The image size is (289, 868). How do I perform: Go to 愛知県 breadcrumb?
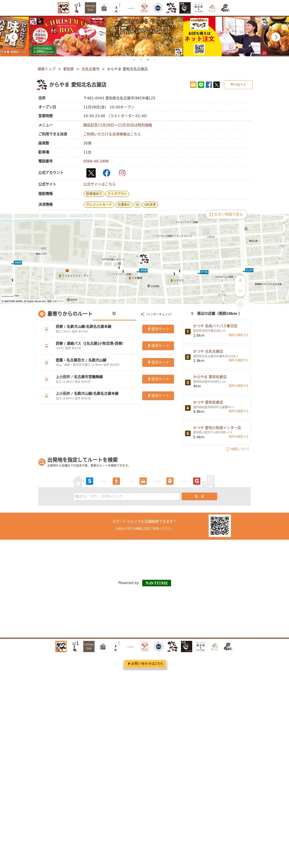pos(68,69)
